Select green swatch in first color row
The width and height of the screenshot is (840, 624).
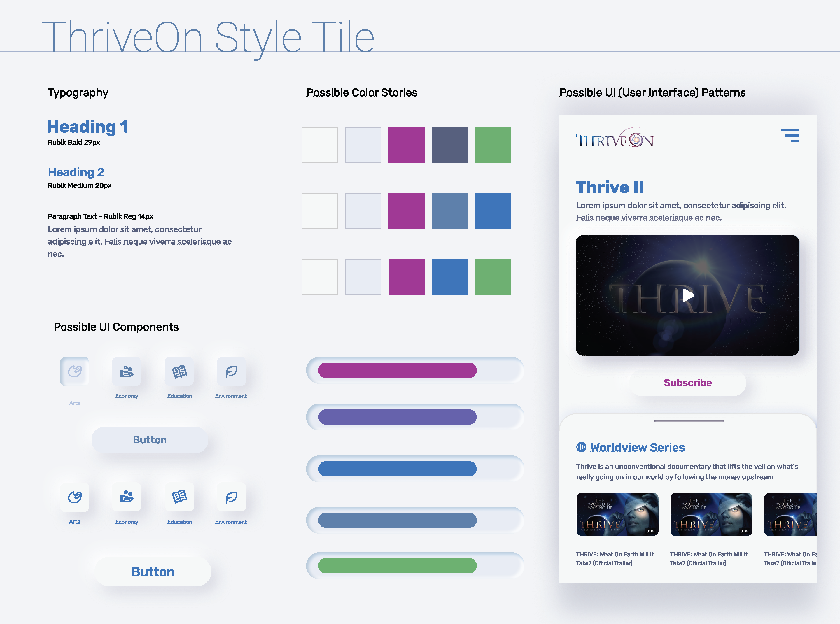pos(492,145)
